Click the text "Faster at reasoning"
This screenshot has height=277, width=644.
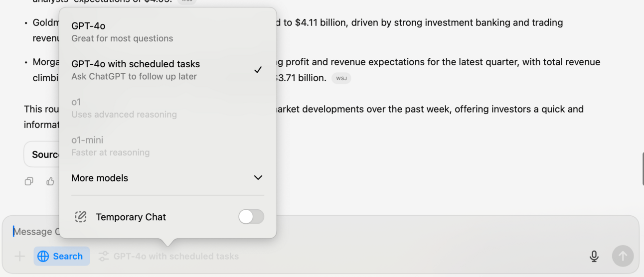111,152
